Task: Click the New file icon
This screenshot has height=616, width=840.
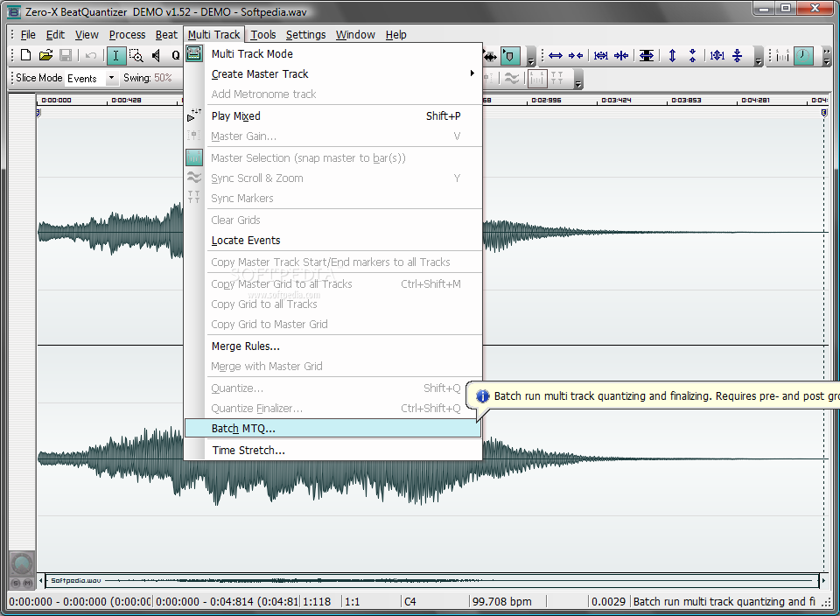Action: [x=25, y=55]
